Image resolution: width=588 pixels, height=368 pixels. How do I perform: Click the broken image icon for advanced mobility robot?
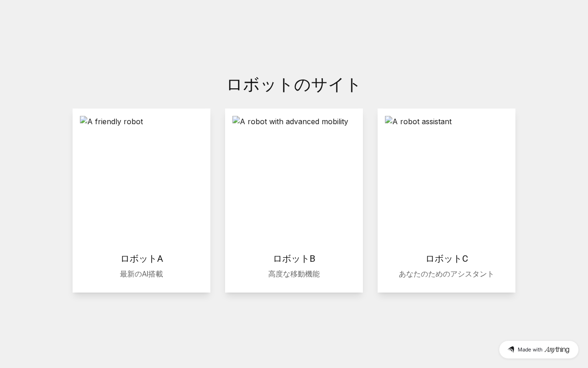coord(236,121)
